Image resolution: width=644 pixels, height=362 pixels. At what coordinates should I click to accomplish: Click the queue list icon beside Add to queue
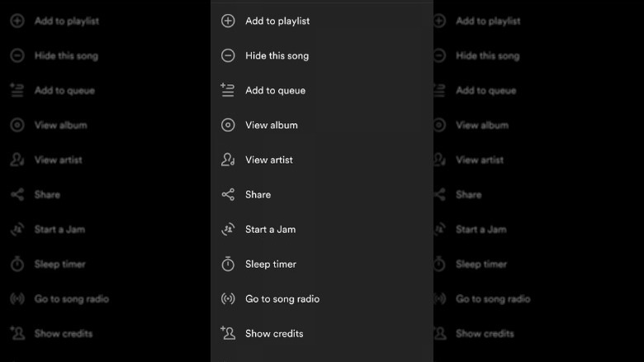[228, 90]
